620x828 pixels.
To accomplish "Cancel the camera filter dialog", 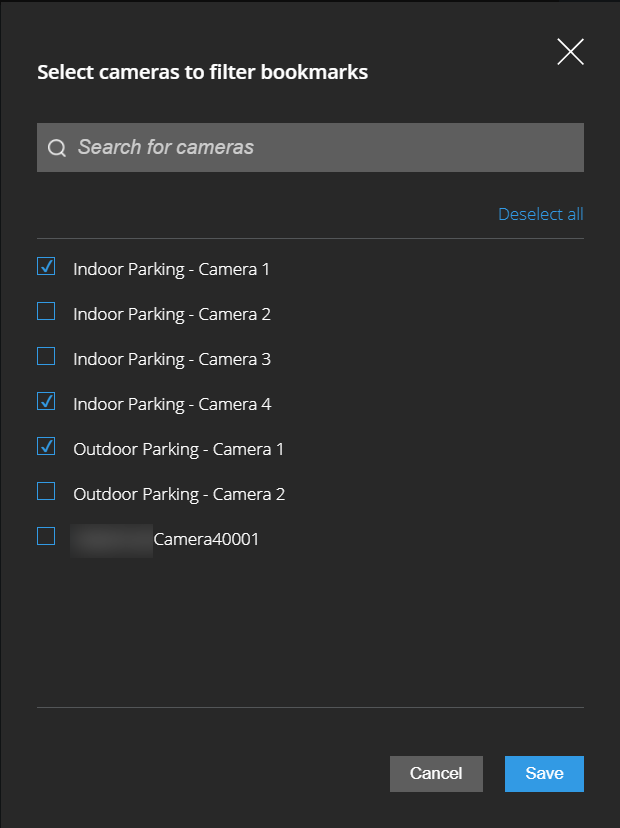I will pyautogui.click(x=436, y=773).
